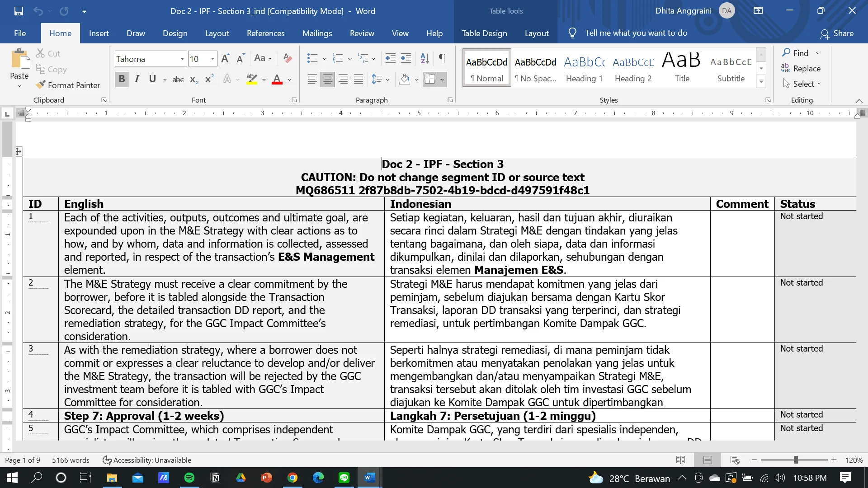Show paragraph marks with the pilcrow button

(x=443, y=58)
